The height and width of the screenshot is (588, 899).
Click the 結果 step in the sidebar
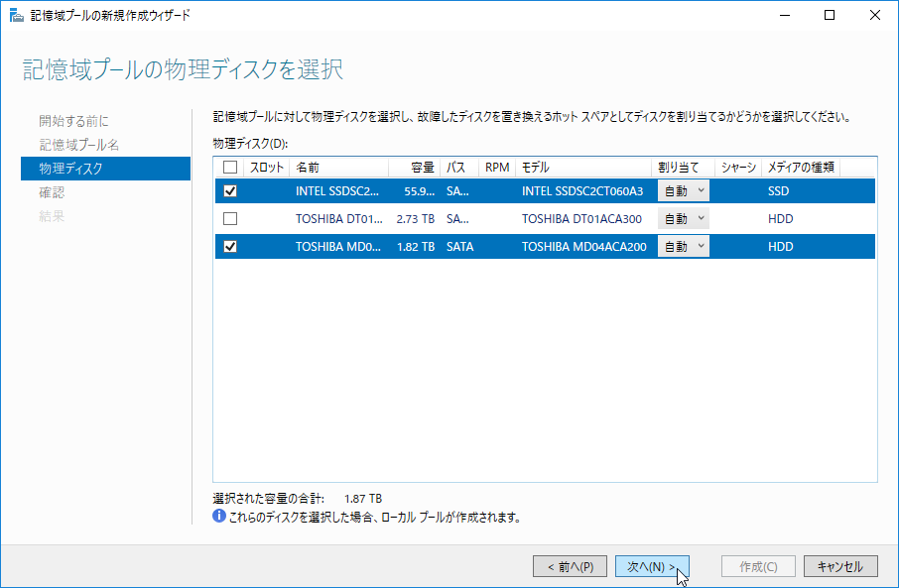click(52, 216)
